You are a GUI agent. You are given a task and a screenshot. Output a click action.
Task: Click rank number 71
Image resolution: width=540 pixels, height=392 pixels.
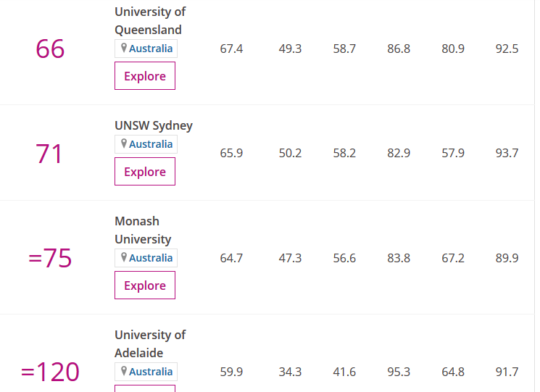(49, 154)
